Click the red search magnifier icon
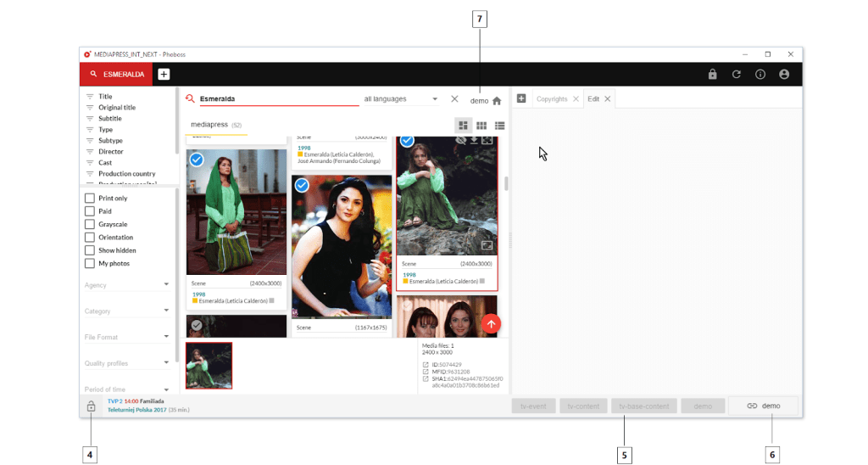 point(191,98)
